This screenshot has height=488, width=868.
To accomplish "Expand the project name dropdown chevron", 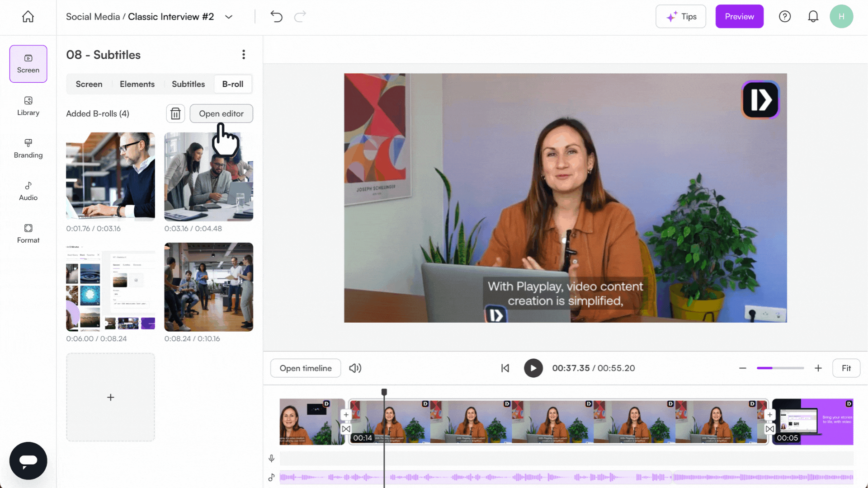I will pos(229,17).
